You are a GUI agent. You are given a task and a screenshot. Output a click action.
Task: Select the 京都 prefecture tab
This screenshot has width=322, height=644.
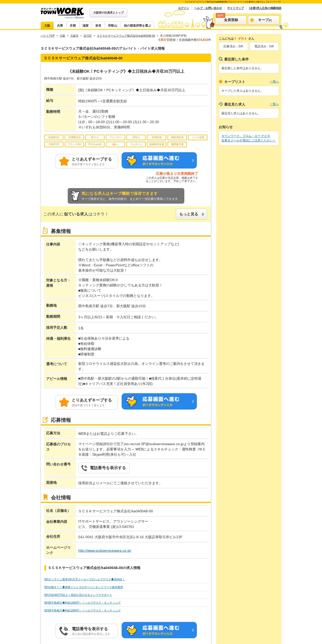click(73, 26)
